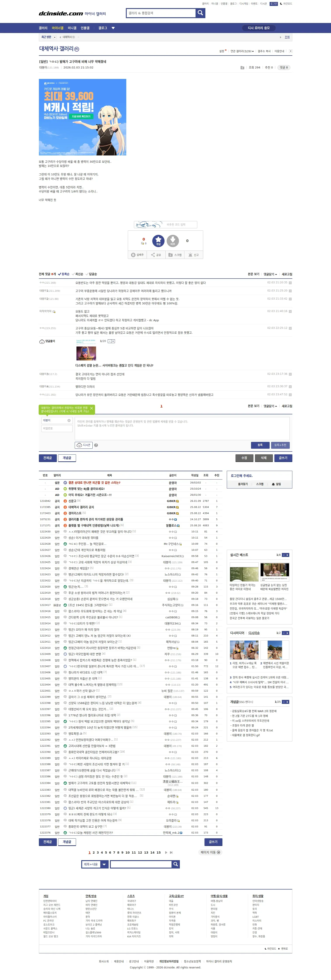Collapse comments with lower 댓글닫기
This screenshot has height=980, width=331.
[x=270, y=406]
